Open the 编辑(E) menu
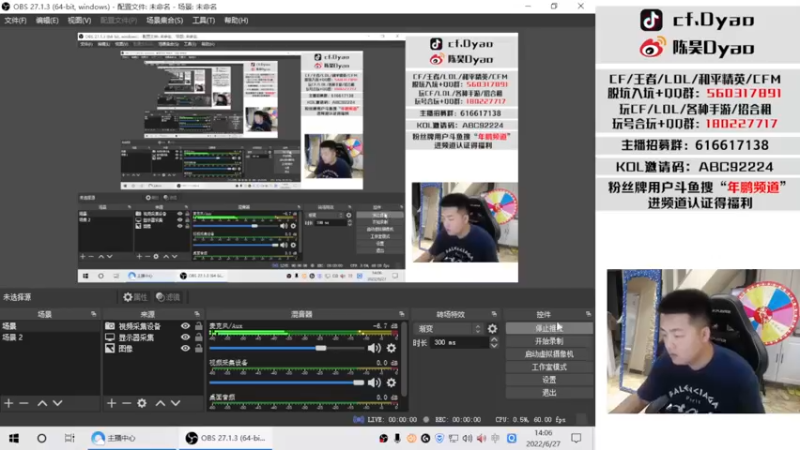 [x=47, y=20]
